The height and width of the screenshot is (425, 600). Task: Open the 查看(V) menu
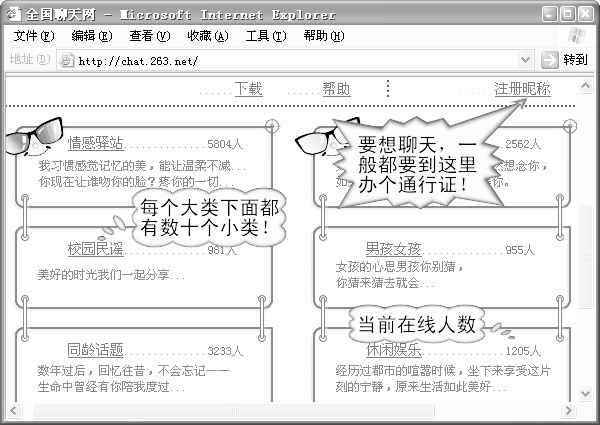click(x=150, y=36)
